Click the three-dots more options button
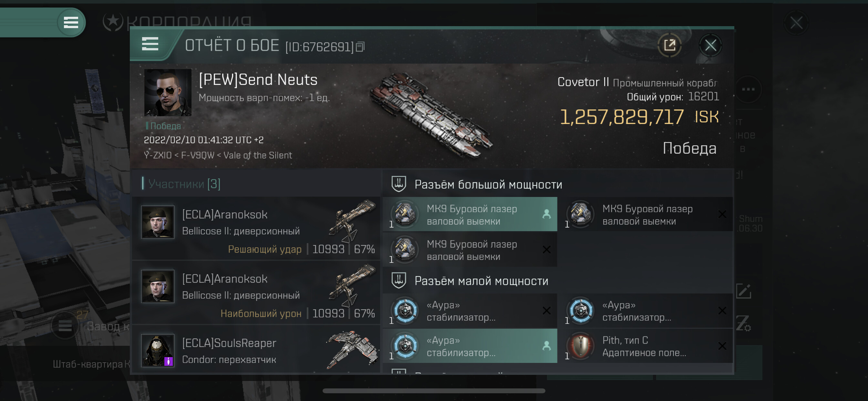868x401 pixels. (748, 89)
